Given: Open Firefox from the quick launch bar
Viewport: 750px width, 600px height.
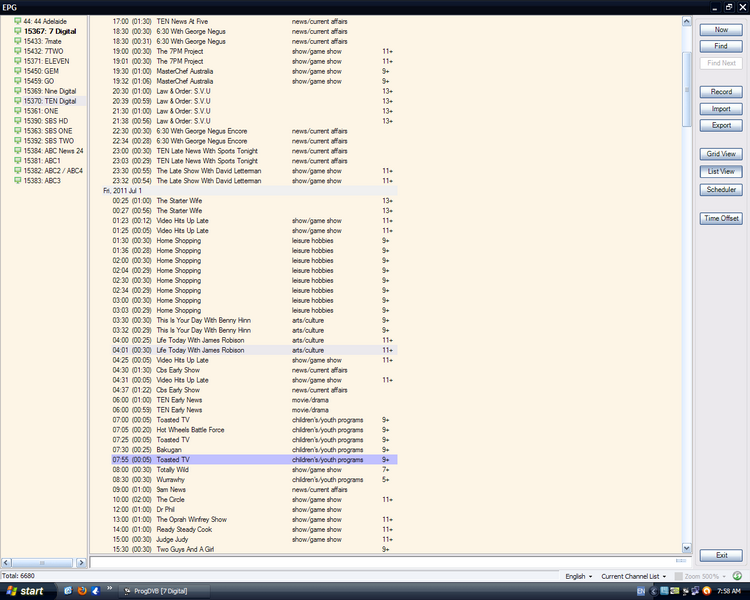Looking at the screenshot, I should [x=82, y=591].
